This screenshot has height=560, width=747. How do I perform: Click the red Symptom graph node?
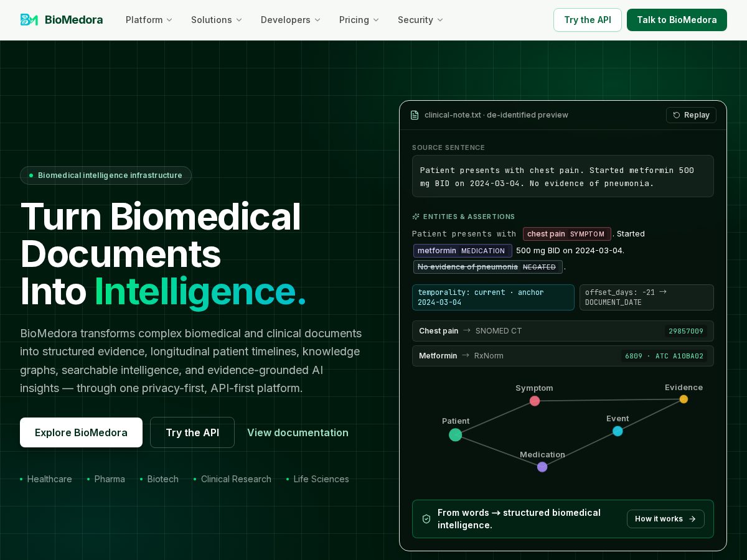click(535, 401)
